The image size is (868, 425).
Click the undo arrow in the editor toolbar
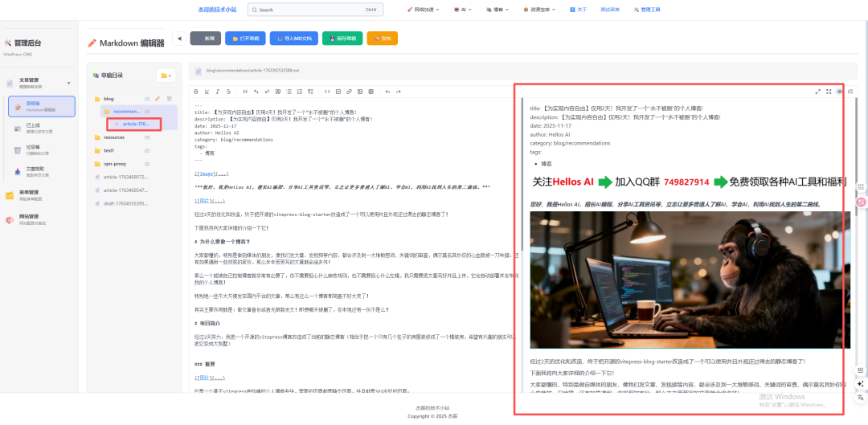point(387,91)
